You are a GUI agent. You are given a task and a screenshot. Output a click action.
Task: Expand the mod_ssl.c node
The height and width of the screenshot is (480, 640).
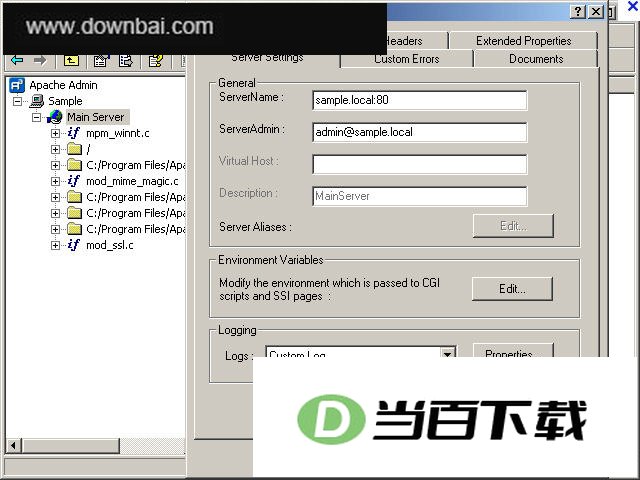coord(55,245)
